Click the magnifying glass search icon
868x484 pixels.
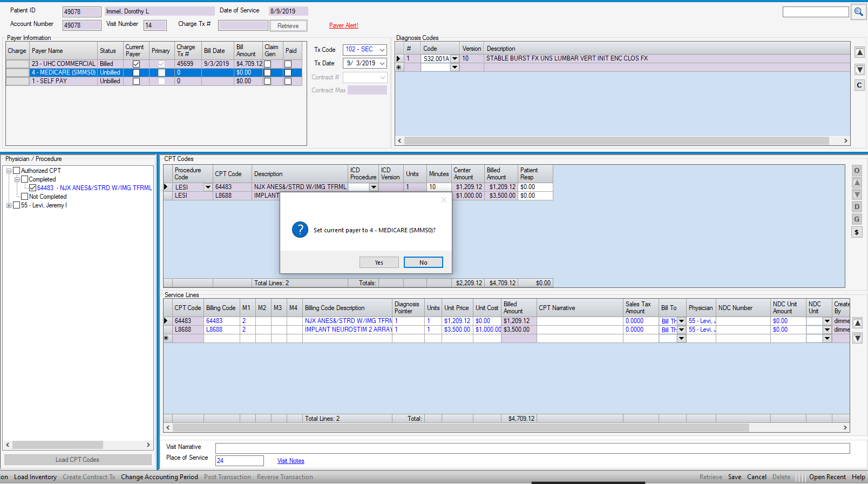[858, 12]
